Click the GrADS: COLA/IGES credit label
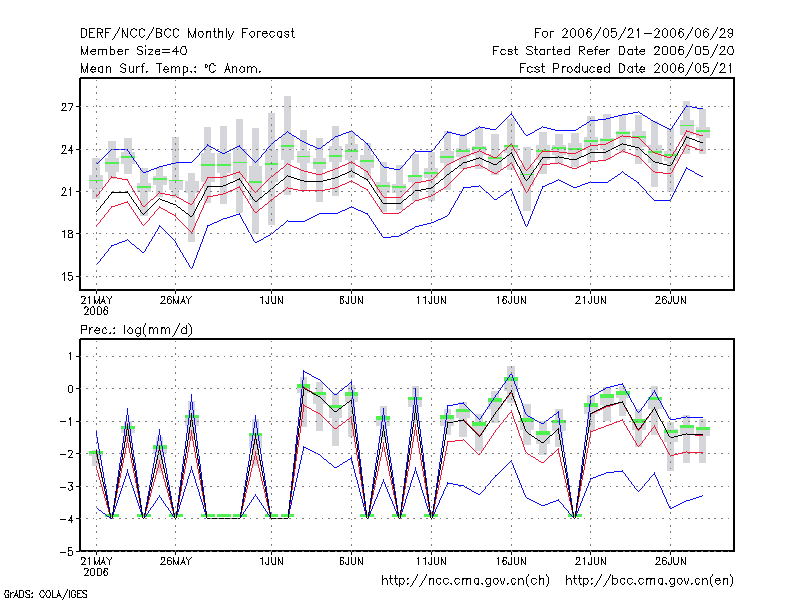The width and height of the screenshot is (800, 600). point(45,594)
